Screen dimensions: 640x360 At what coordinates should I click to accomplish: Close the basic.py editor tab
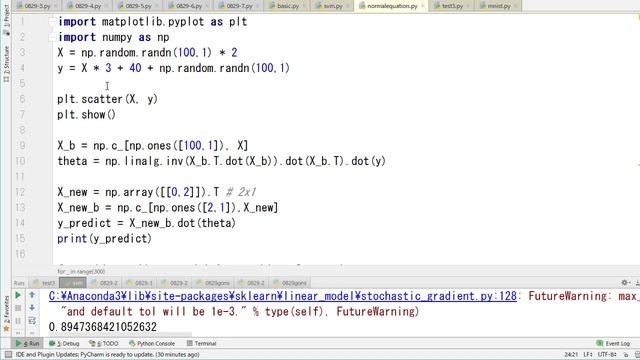pyautogui.click(x=304, y=6)
